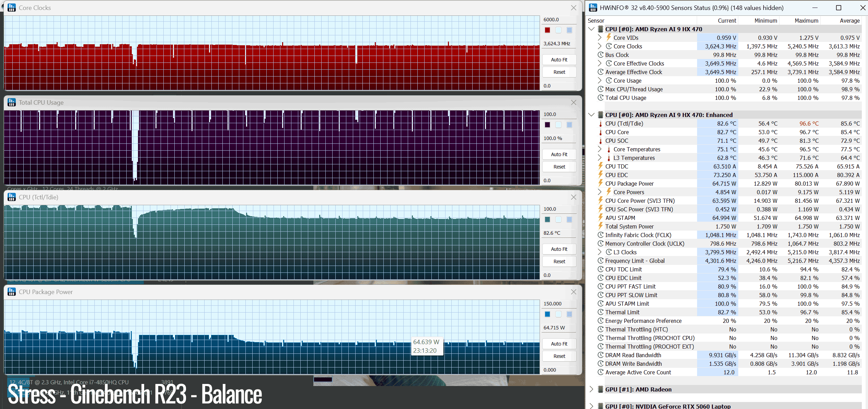The width and height of the screenshot is (868, 409).
Task: Click the icon beside DRAM Read Bandwidth
Action: coord(600,355)
